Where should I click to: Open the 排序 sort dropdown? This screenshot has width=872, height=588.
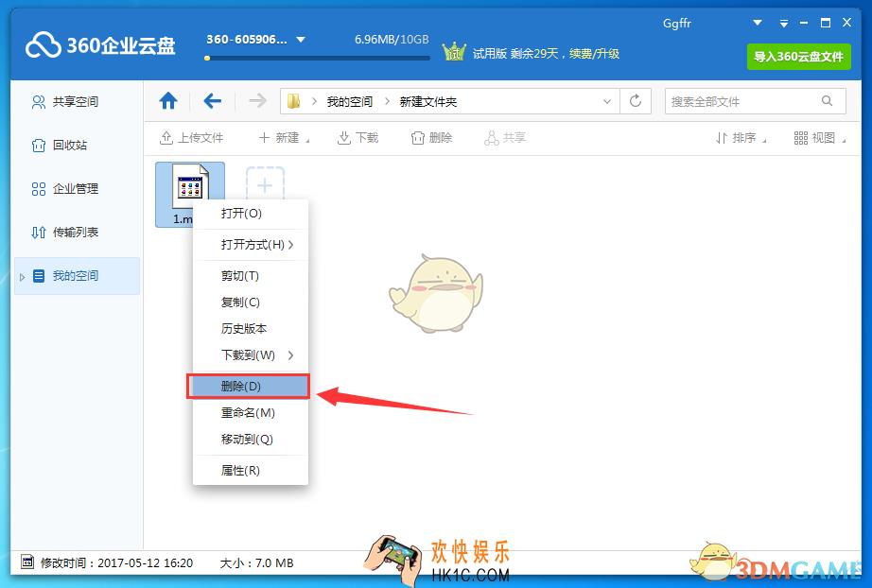pyautogui.click(x=741, y=138)
